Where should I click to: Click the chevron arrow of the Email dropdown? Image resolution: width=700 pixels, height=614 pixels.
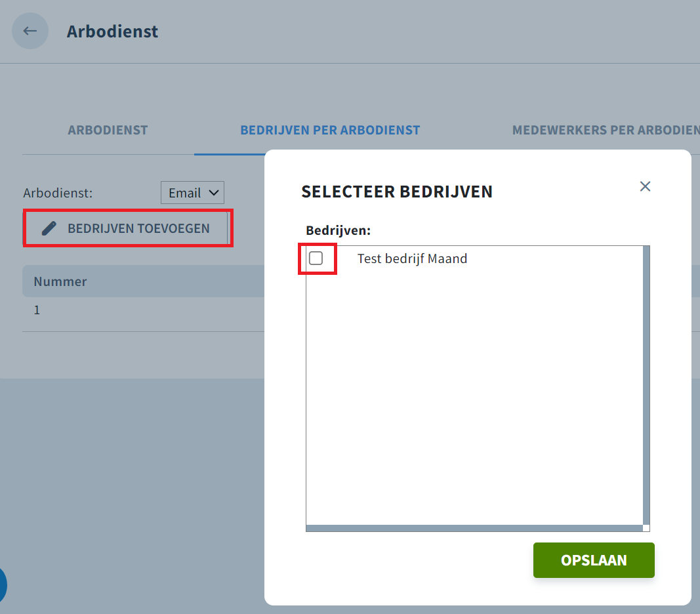(214, 193)
